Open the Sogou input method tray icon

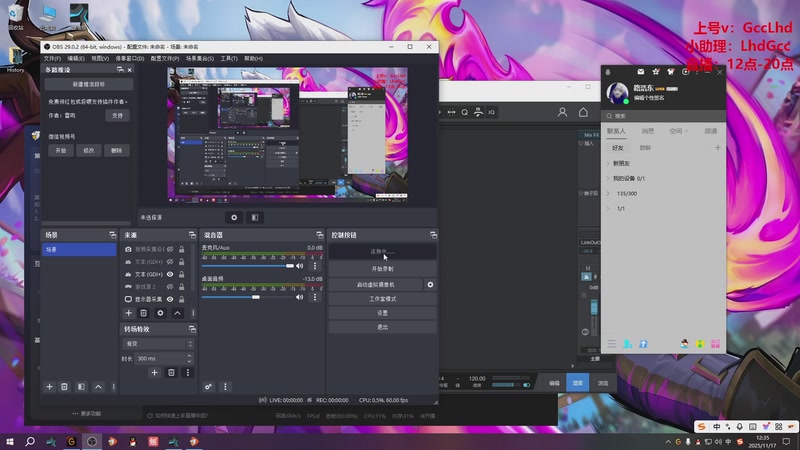pos(740,441)
